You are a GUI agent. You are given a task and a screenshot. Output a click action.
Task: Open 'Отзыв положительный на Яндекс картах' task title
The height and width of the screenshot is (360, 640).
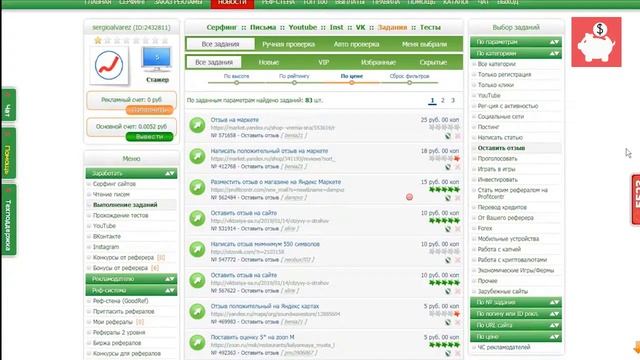pos(265,306)
